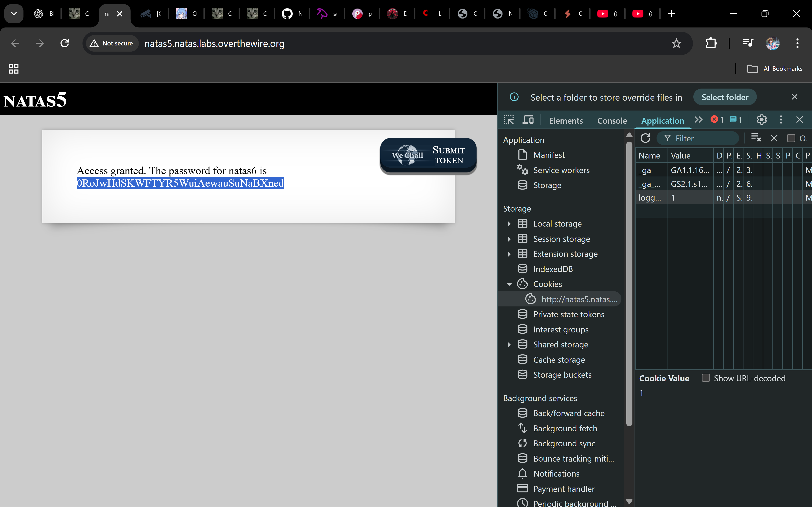Refresh the cookies table
Screen dimensions: 812x507
tap(645, 138)
